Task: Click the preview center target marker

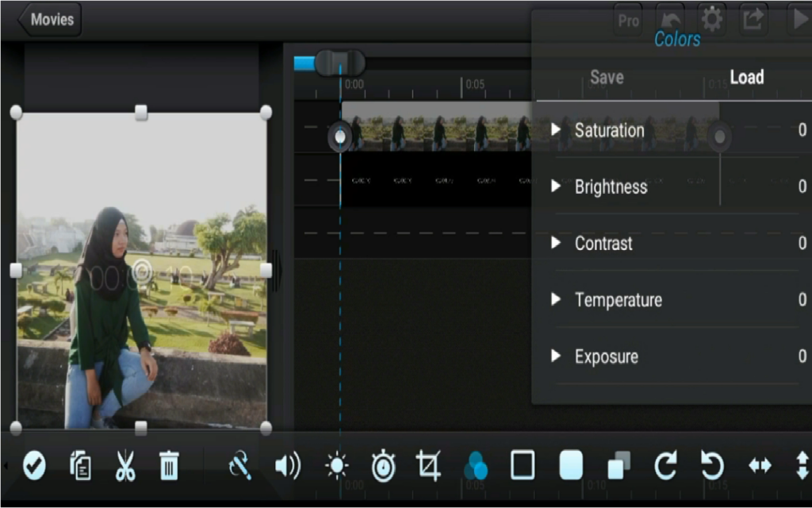Action: point(142,271)
